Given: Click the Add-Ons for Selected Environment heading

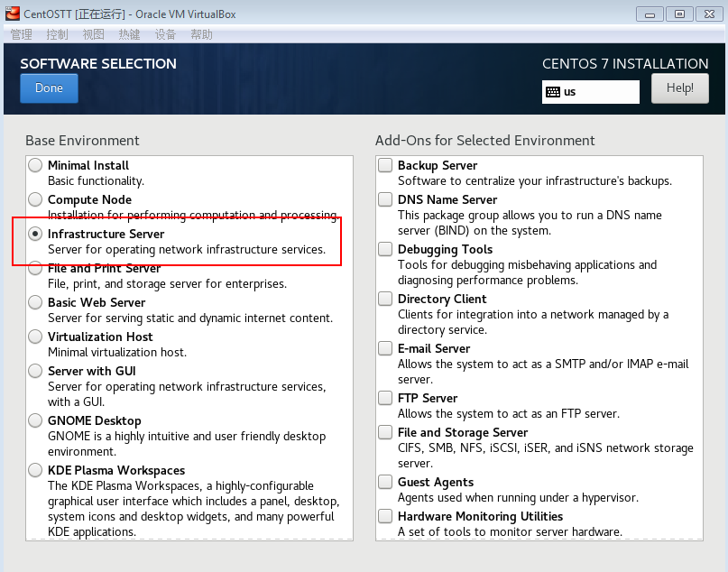Looking at the screenshot, I should click(x=484, y=140).
